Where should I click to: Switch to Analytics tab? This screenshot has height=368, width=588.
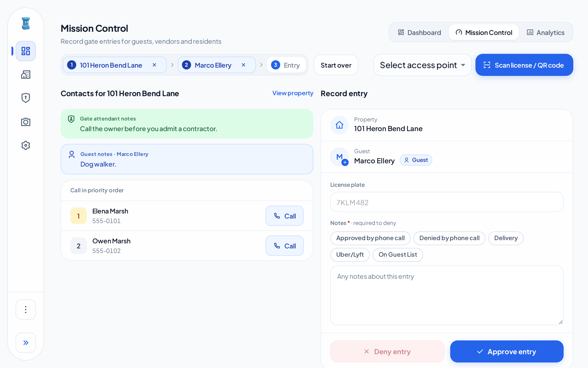tap(546, 33)
